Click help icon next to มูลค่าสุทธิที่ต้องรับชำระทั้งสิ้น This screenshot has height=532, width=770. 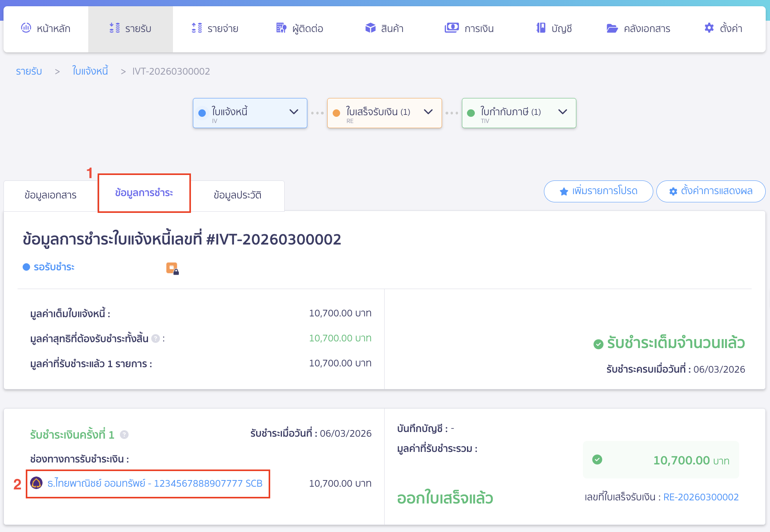coord(155,339)
